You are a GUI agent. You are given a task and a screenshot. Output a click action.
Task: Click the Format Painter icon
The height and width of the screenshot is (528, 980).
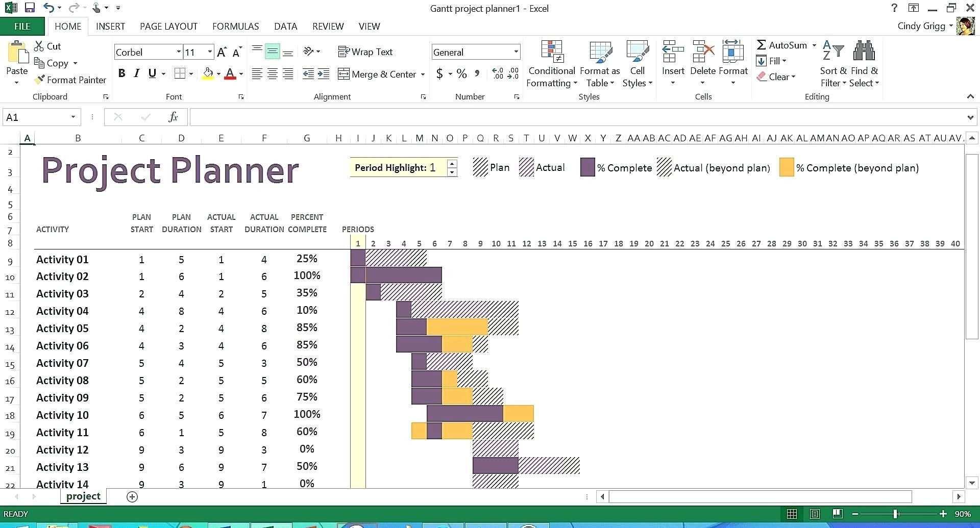[x=40, y=80]
